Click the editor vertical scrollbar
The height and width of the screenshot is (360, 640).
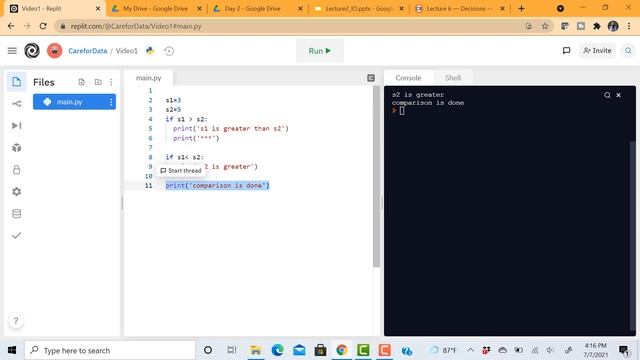[x=376, y=177]
